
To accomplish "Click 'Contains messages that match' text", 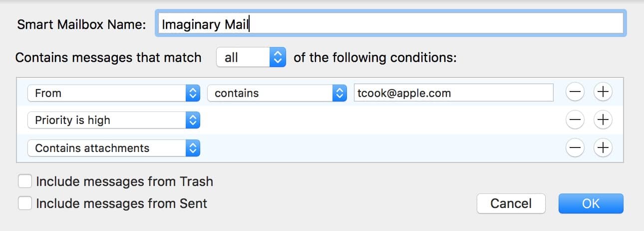I will [x=108, y=57].
